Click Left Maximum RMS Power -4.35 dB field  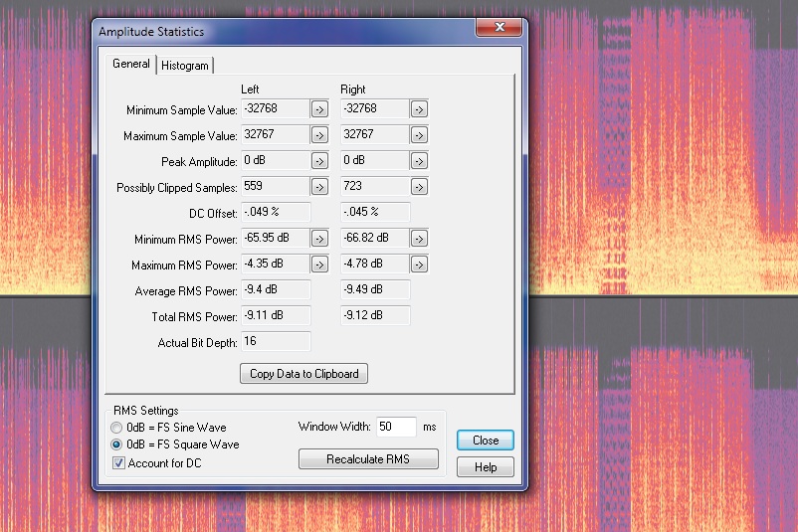click(276, 264)
